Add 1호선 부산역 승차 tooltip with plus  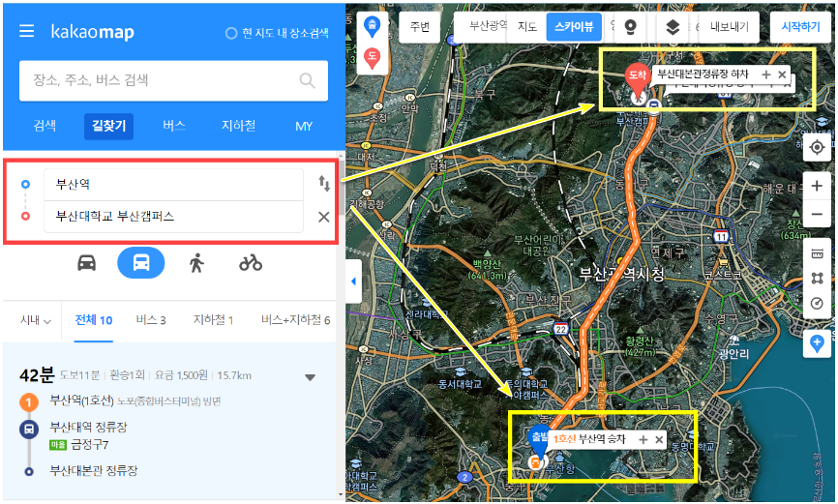tap(643, 439)
